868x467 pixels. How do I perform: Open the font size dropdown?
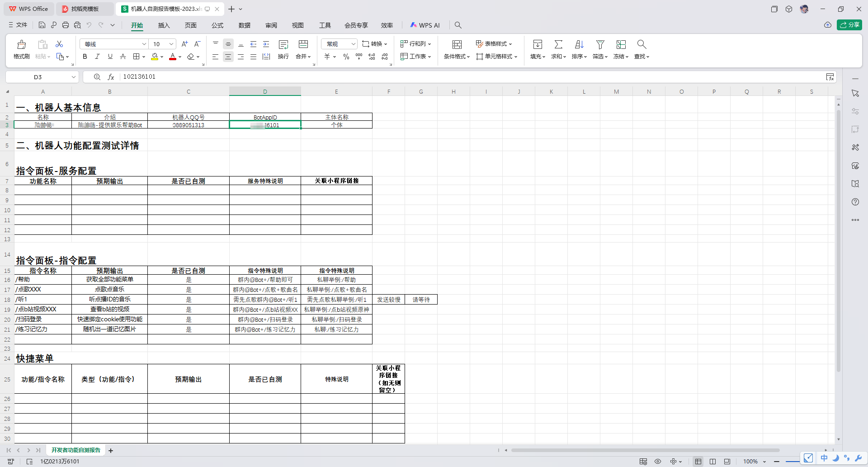171,44
